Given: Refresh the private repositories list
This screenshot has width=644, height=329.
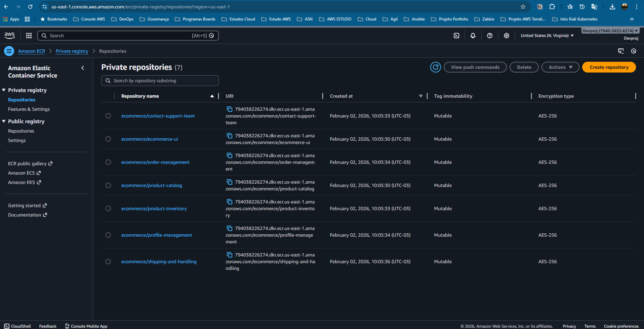Looking at the screenshot, I should click(x=436, y=67).
